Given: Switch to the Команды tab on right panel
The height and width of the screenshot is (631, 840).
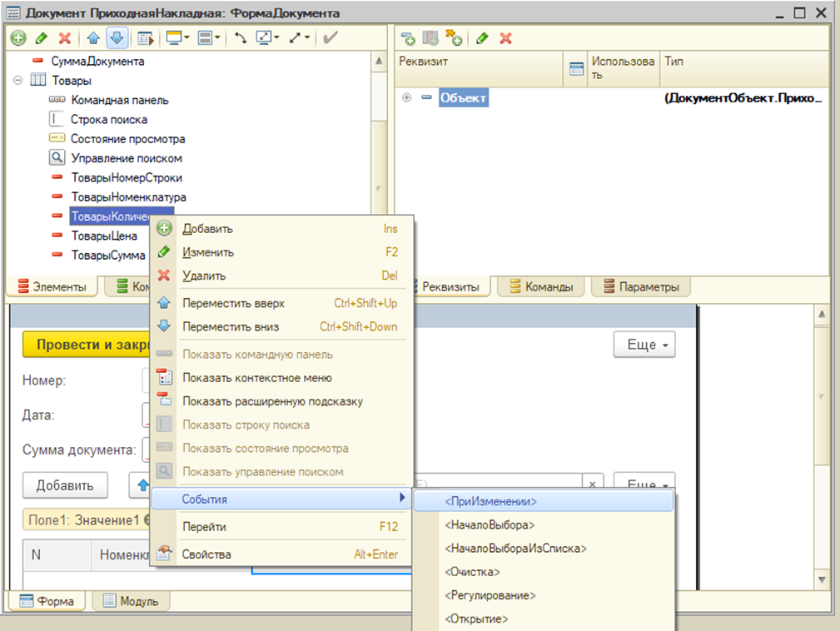Looking at the screenshot, I should tap(541, 286).
